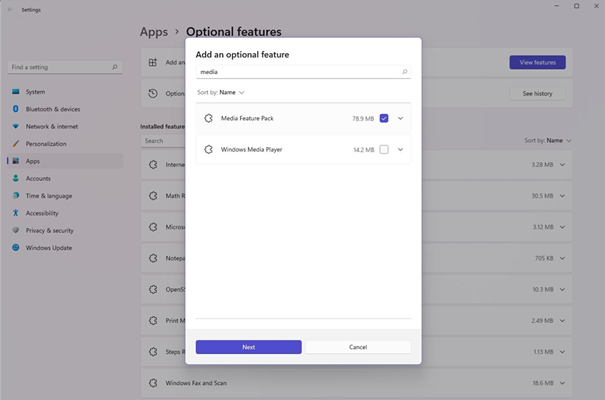Click the Steps Recorder feature row icon
605x400 pixels.
[x=153, y=352]
